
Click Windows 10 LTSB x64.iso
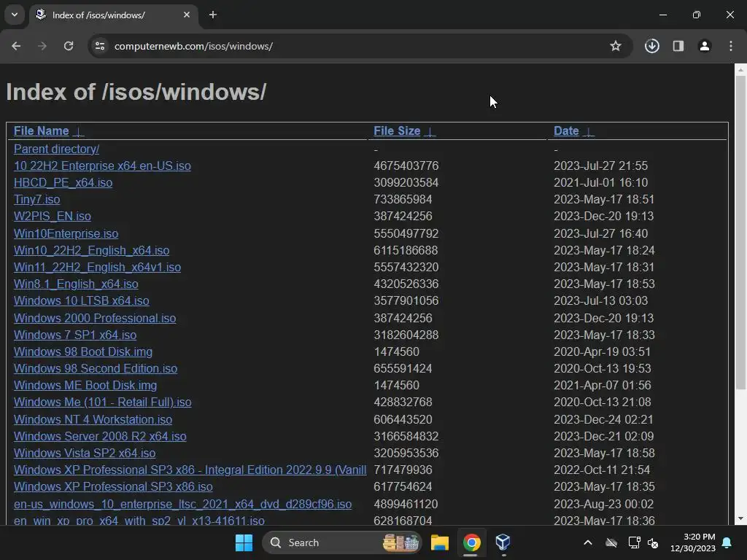[81, 301]
